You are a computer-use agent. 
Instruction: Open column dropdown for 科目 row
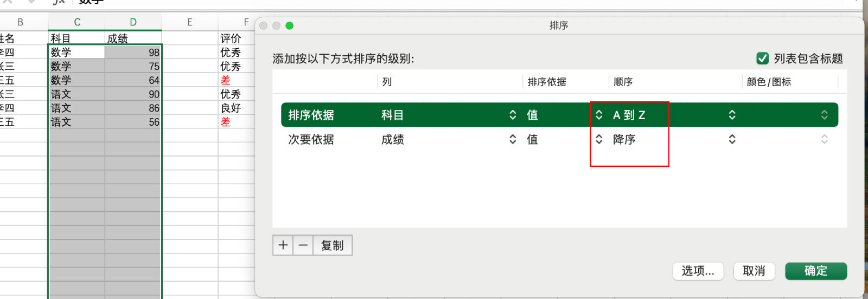coord(448,115)
